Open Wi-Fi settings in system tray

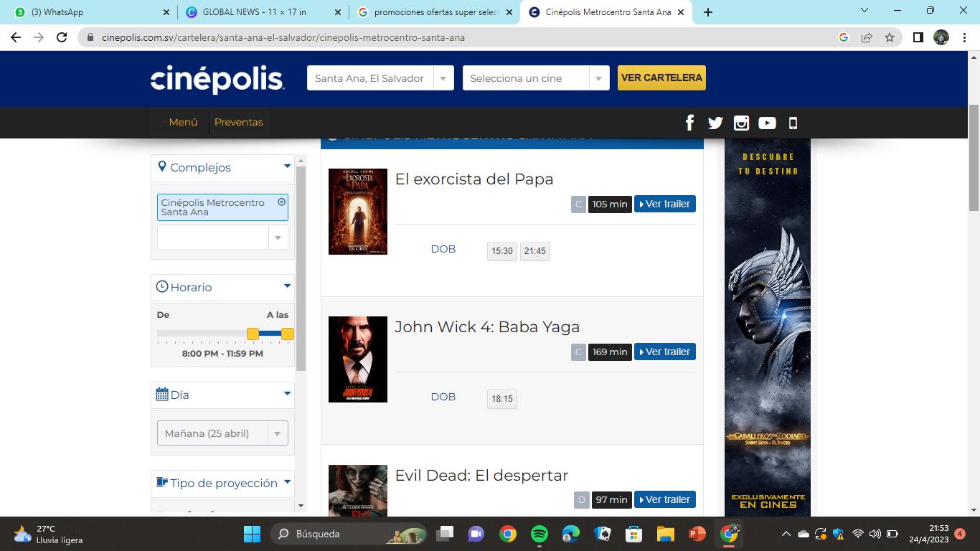tap(857, 534)
